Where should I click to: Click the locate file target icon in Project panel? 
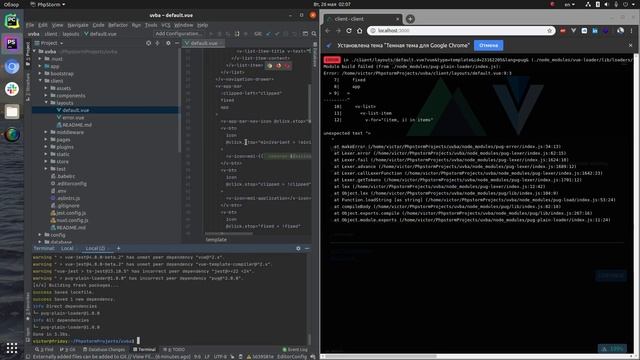click(149, 43)
